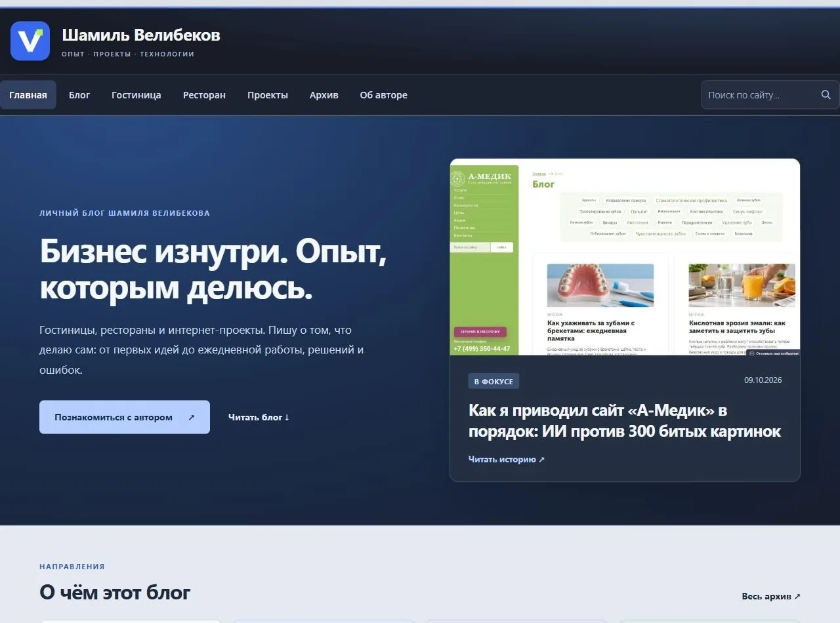Open the А-Медик article headline
This screenshot has width=840, height=623.
coord(625,421)
